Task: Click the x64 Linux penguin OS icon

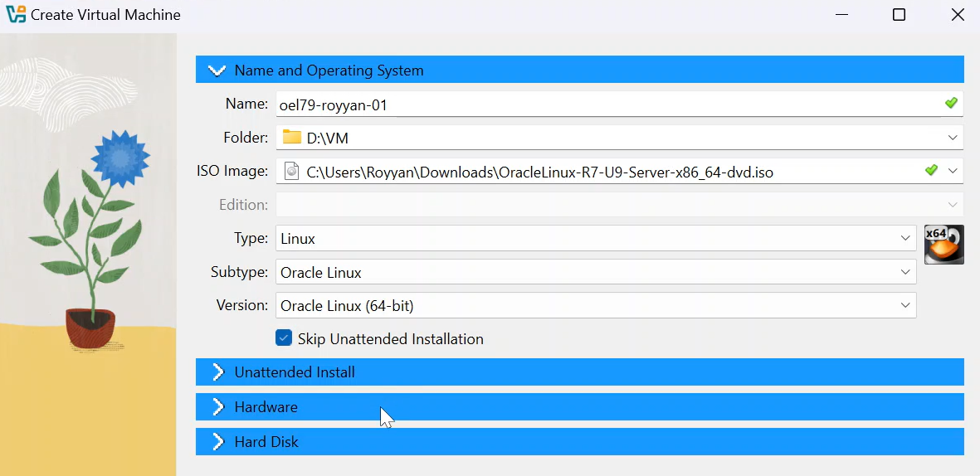Action: 943,244
